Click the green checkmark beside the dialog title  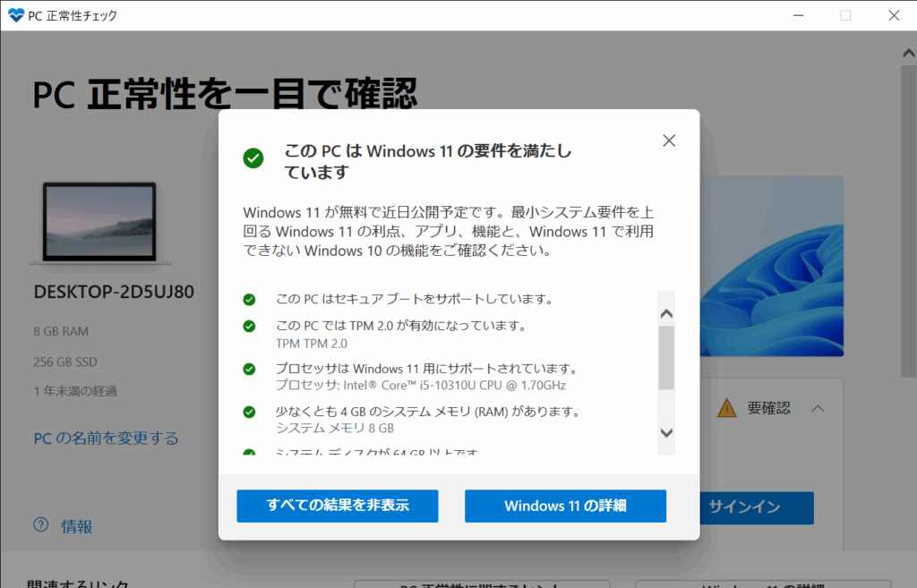(x=253, y=158)
